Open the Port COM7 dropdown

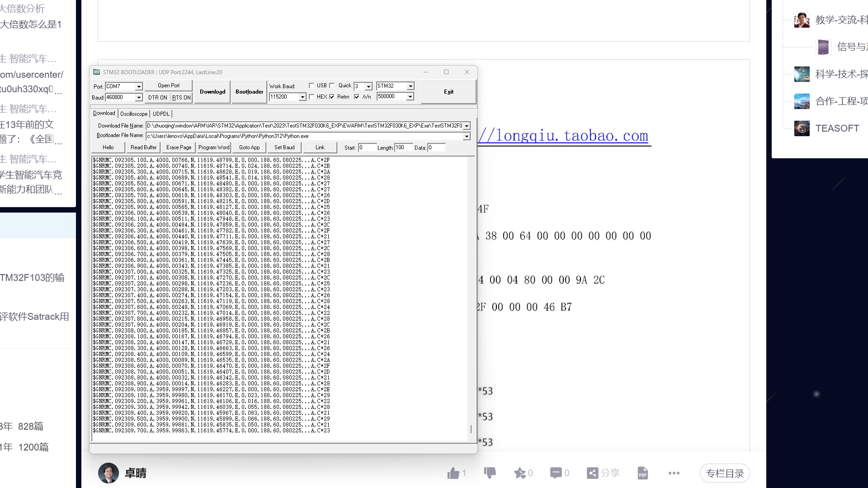(139, 86)
